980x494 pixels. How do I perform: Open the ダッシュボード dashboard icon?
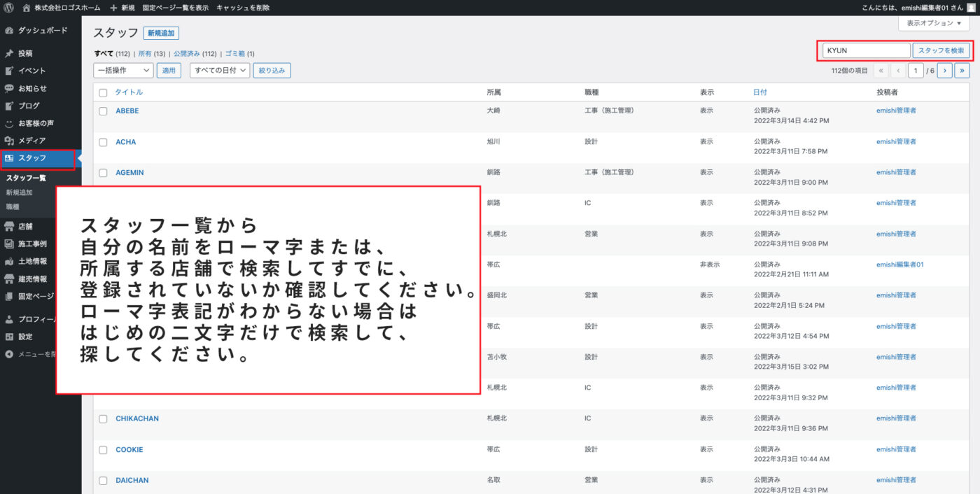pyautogui.click(x=9, y=31)
